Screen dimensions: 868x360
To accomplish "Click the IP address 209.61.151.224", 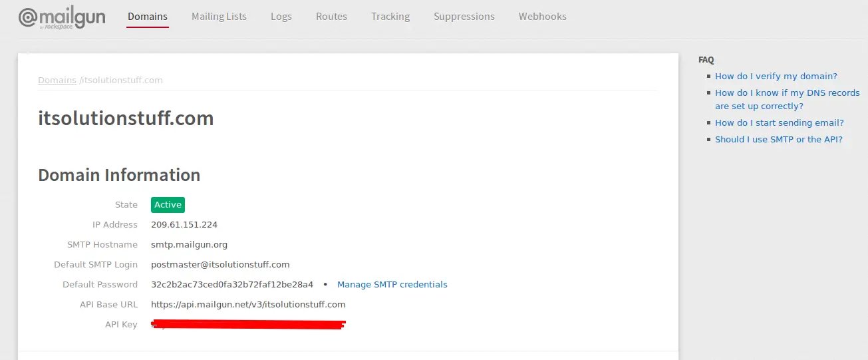I will 184,225.
